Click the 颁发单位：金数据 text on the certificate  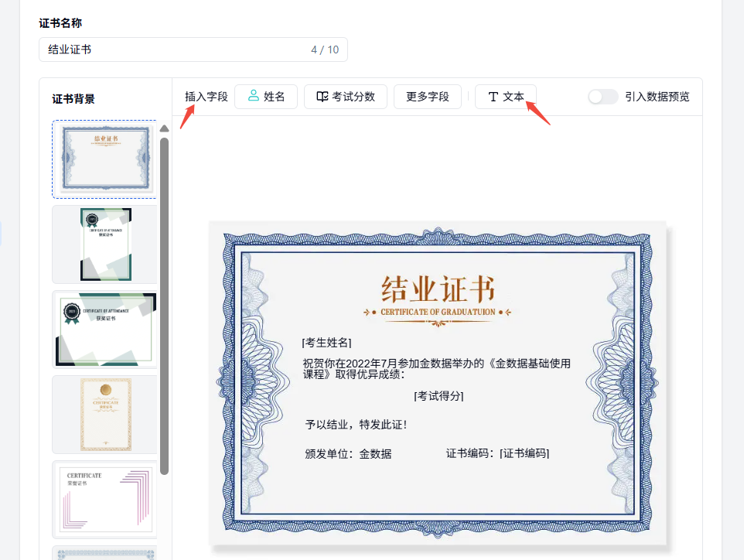(x=348, y=454)
